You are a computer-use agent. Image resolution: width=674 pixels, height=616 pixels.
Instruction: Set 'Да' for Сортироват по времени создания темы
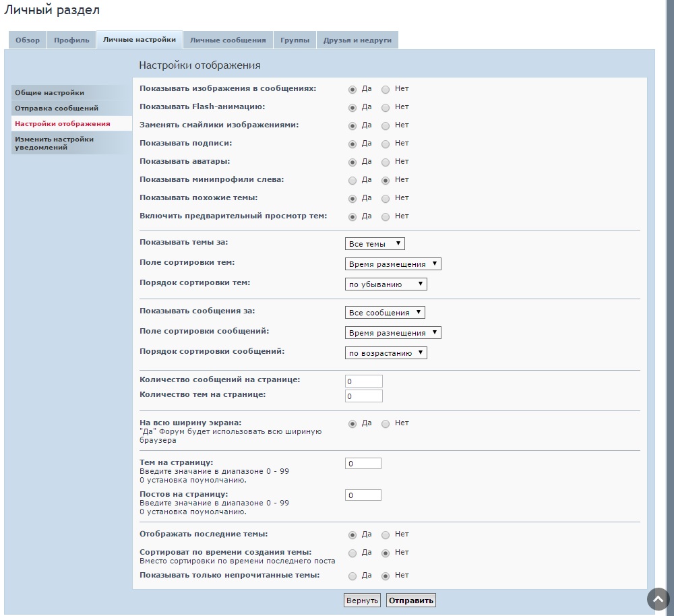pos(353,553)
